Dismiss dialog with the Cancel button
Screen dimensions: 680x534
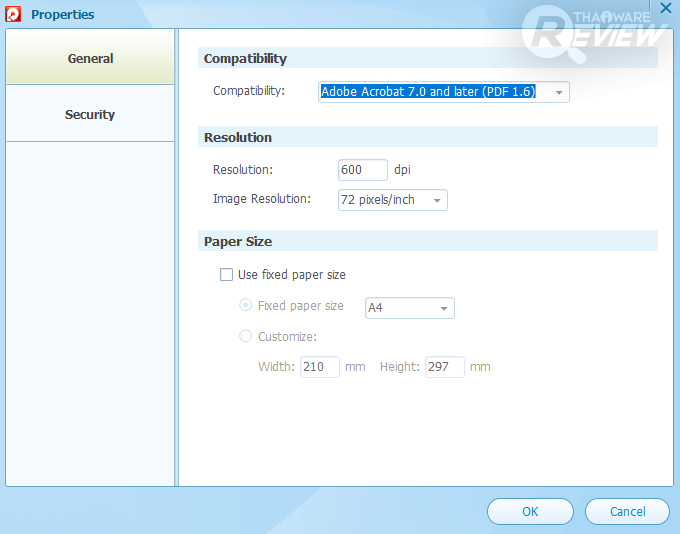pos(627,511)
